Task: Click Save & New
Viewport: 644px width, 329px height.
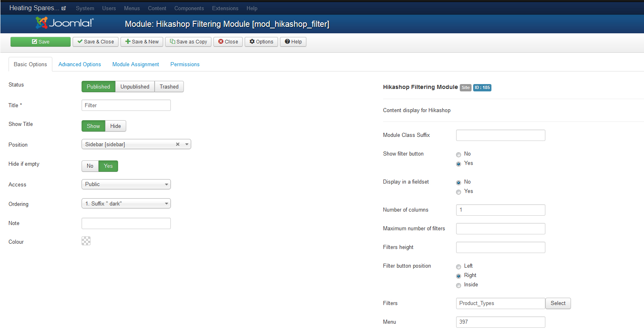Action: pos(142,42)
